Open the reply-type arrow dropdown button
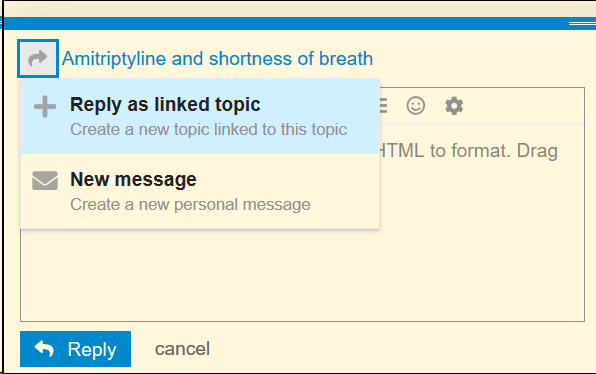This screenshot has width=596, height=374. pos(38,59)
